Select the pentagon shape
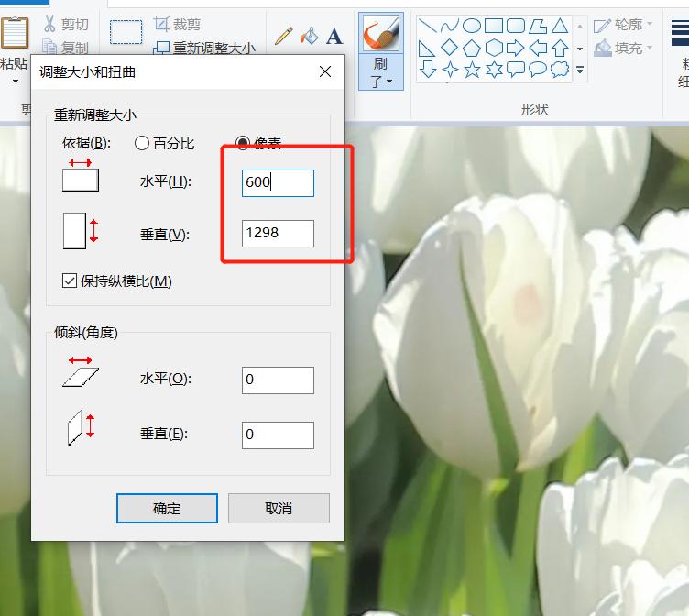The image size is (689, 616). [x=472, y=48]
